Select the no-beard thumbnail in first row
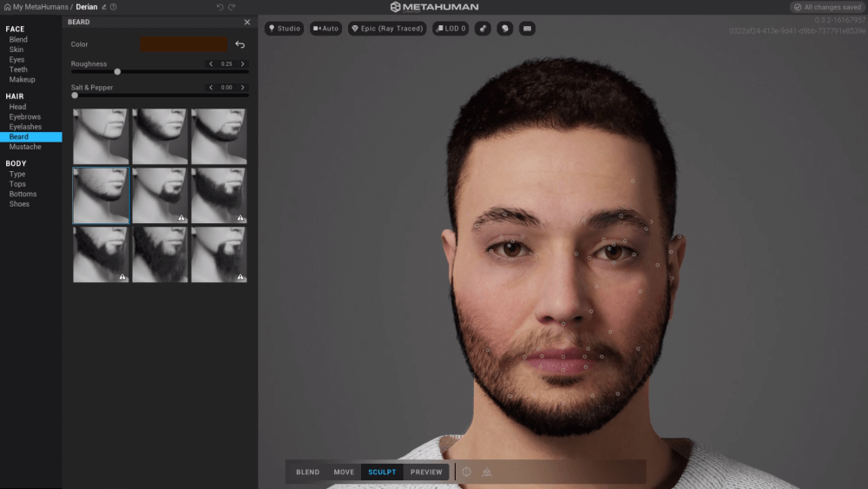Image resolution: width=868 pixels, height=489 pixels. click(101, 136)
